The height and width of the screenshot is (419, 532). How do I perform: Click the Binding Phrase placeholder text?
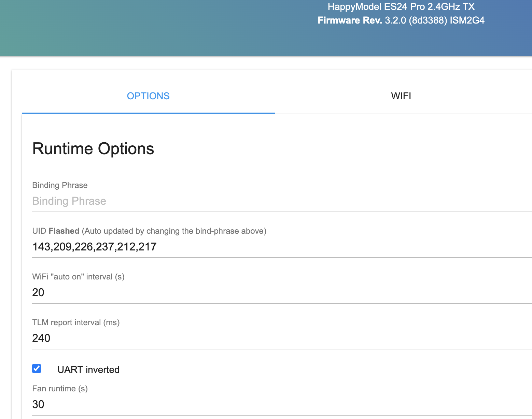(69, 201)
